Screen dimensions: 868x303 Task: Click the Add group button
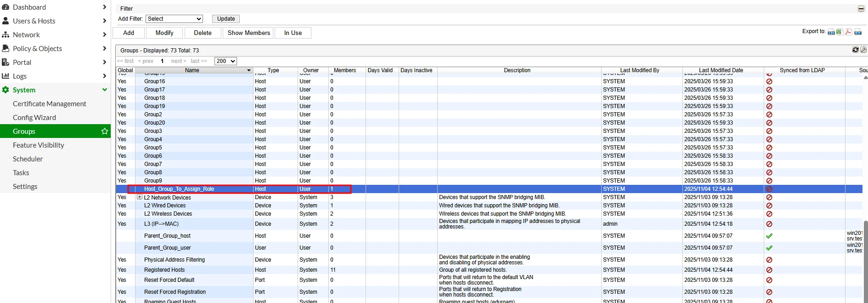click(x=129, y=33)
